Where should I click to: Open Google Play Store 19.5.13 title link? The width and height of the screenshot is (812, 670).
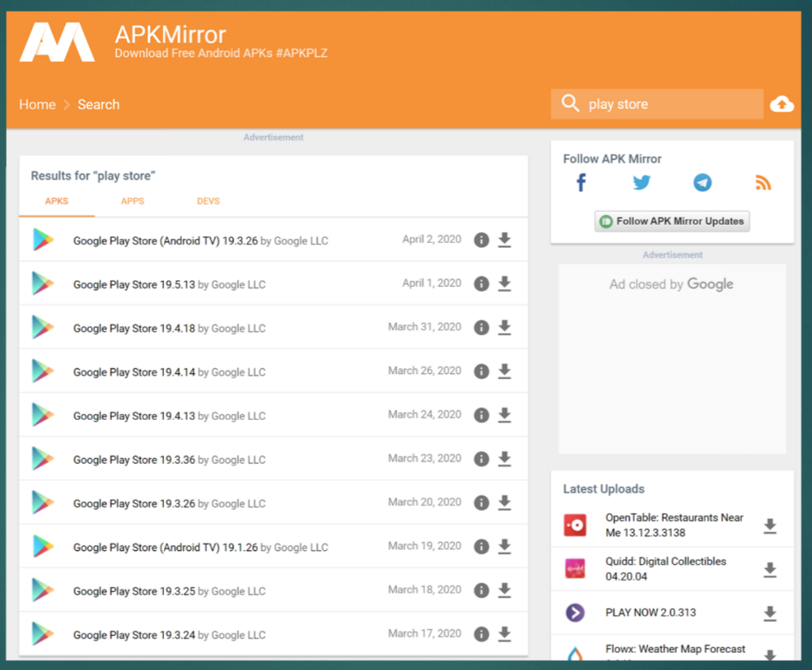(135, 284)
